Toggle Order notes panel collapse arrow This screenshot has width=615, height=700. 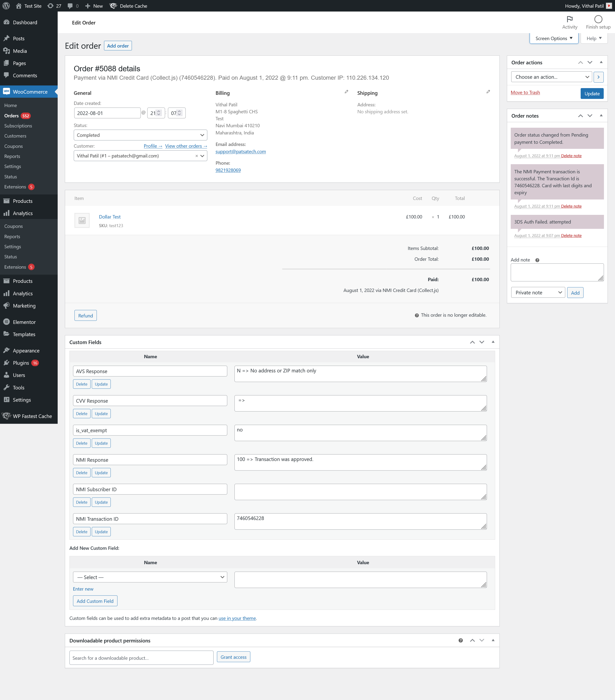pos(601,116)
